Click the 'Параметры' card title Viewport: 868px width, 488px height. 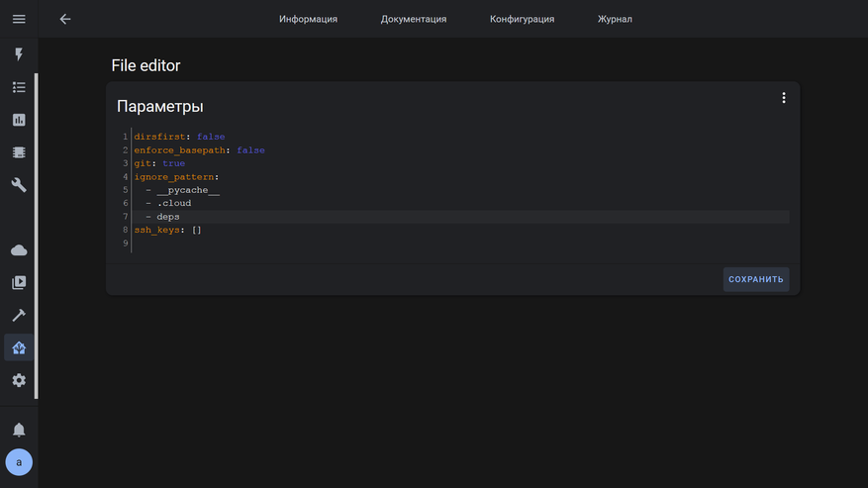(x=160, y=106)
